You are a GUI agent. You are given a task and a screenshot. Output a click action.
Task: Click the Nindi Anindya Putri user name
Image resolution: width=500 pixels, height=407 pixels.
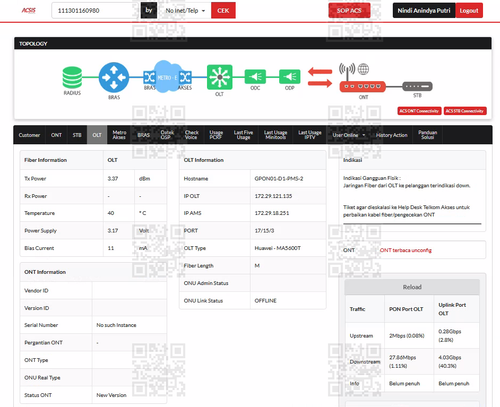point(424,10)
